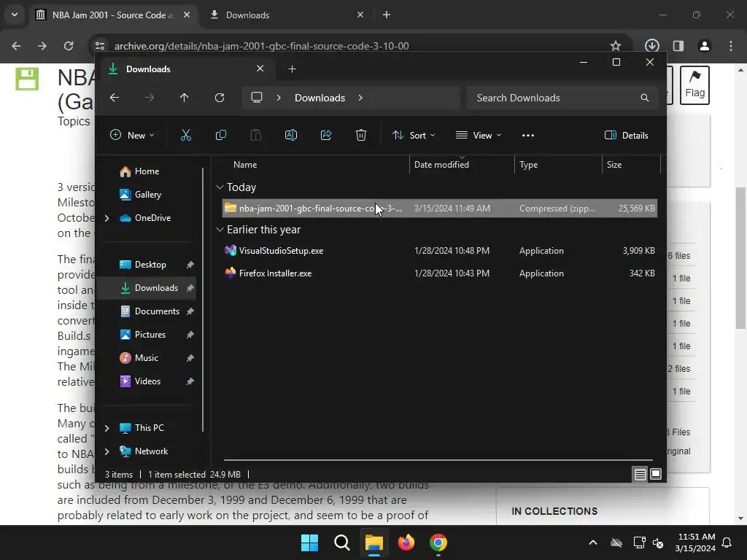Open the View dropdown
747x560 pixels.
(x=479, y=135)
